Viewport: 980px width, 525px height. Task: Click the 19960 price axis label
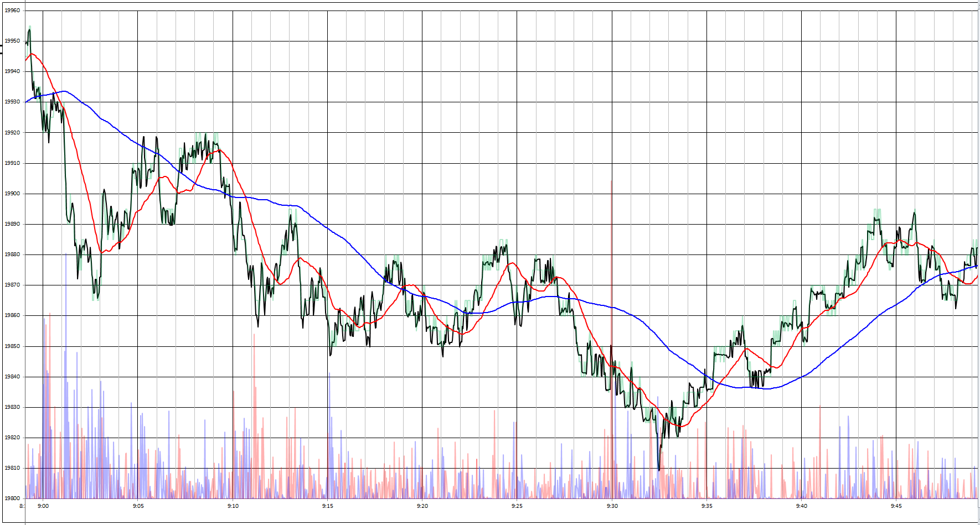point(12,11)
